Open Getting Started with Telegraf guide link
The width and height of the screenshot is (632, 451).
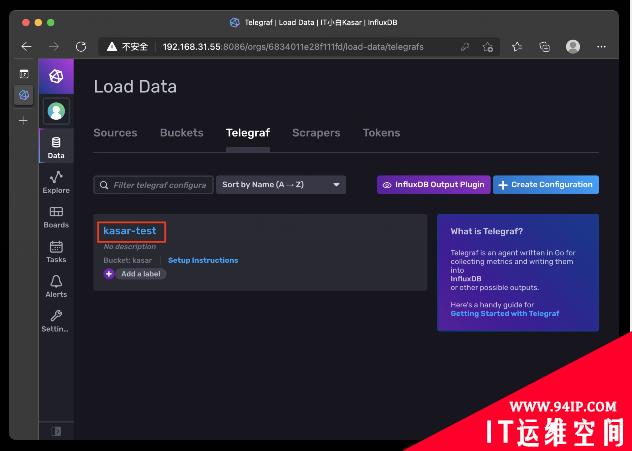(505, 314)
